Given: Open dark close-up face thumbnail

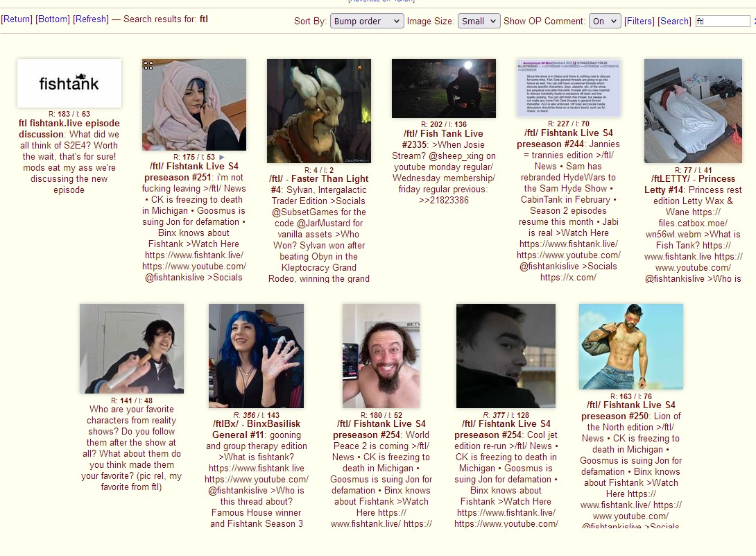Looking at the screenshot, I should tap(506, 355).
